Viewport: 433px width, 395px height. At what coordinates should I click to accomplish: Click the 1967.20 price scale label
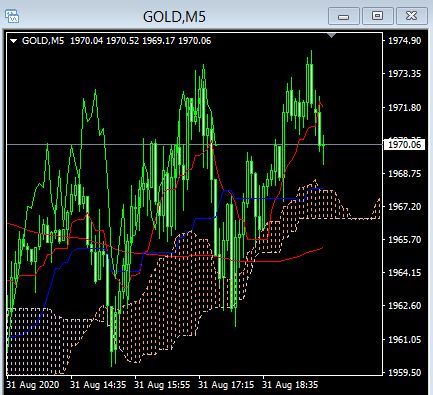405,206
